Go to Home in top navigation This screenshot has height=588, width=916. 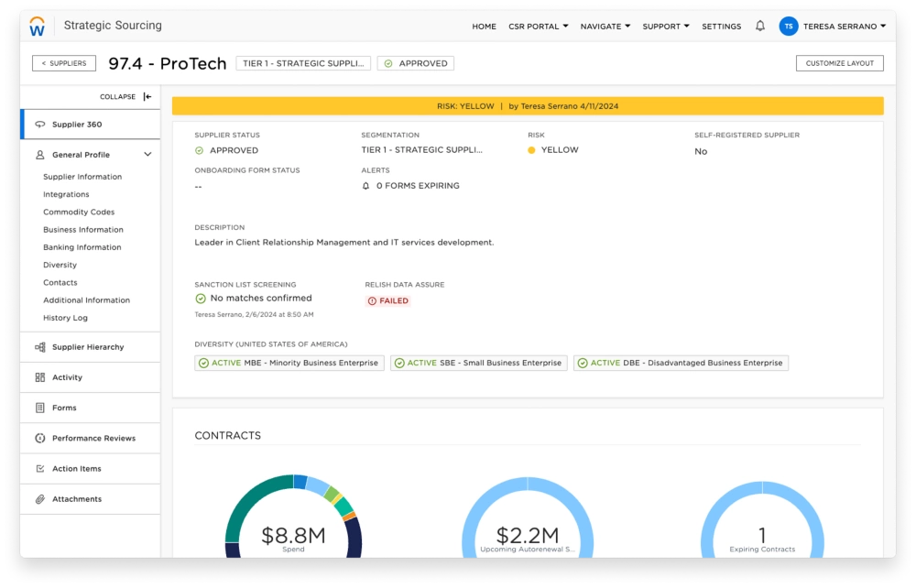pyautogui.click(x=484, y=27)
